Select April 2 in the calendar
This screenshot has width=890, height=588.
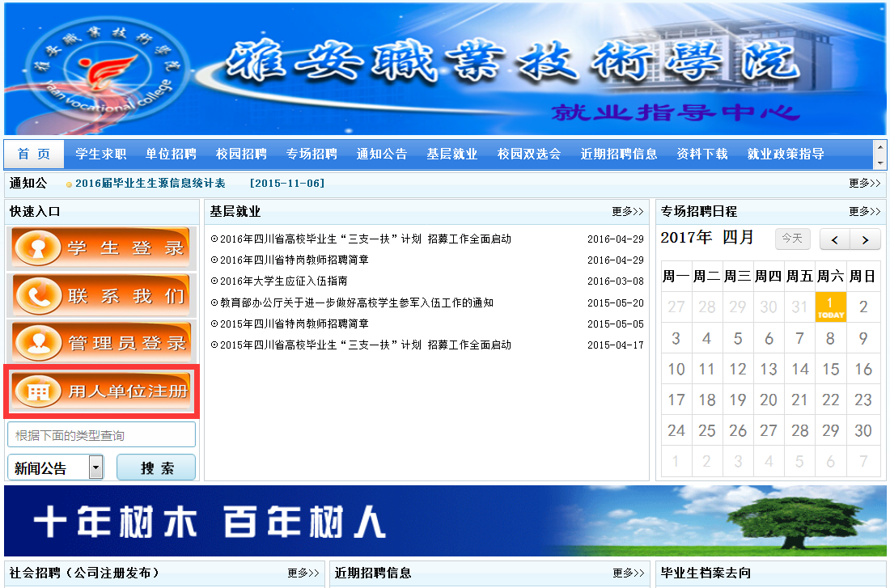862,307
